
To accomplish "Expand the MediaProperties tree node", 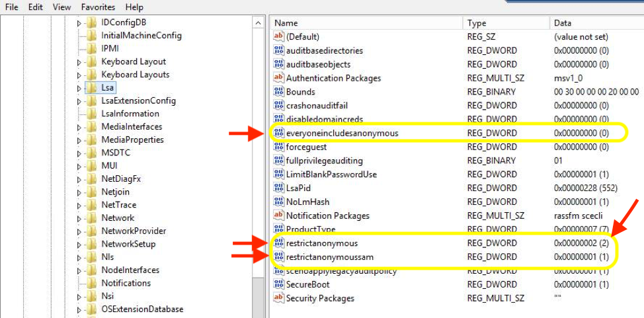I will pos(79,140).
